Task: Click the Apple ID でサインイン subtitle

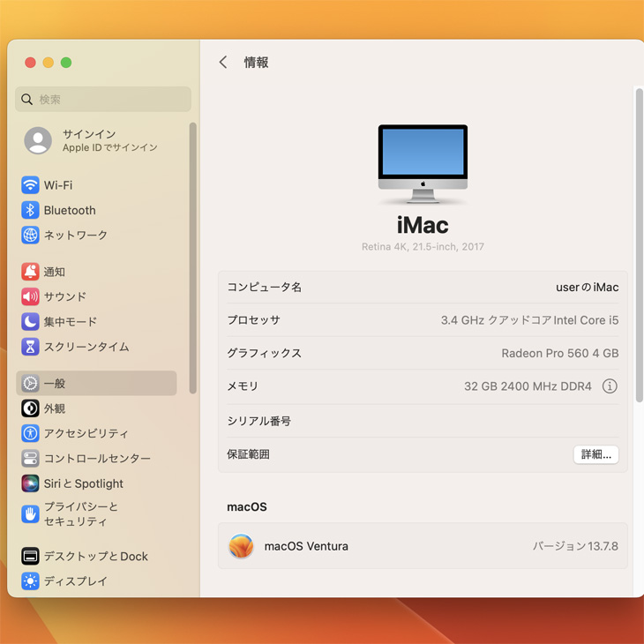Action: [110, 147]
